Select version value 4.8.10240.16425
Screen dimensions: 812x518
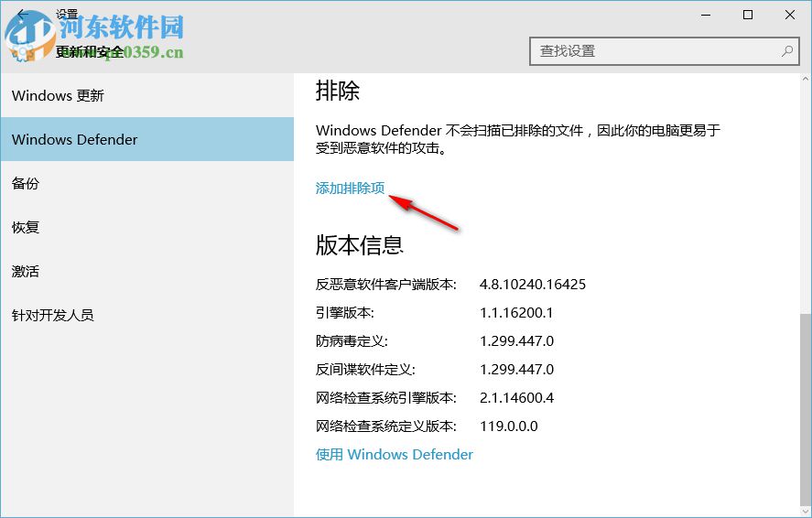click(x=533, y=284)
